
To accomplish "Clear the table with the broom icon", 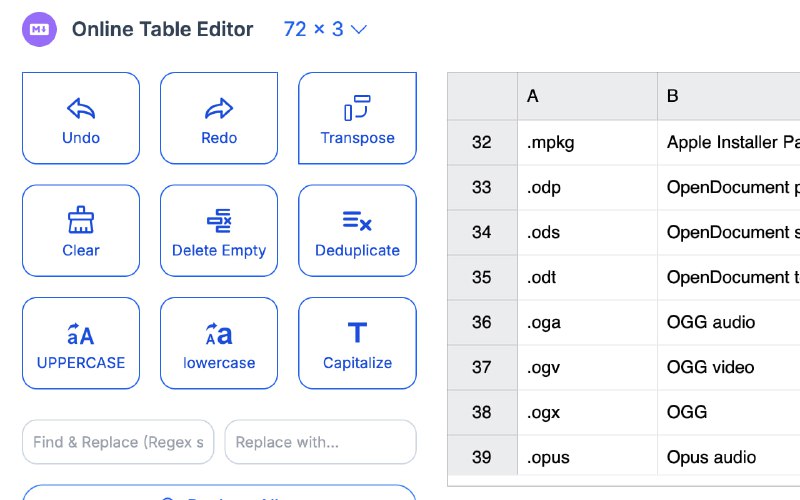I will coord(81,220).
